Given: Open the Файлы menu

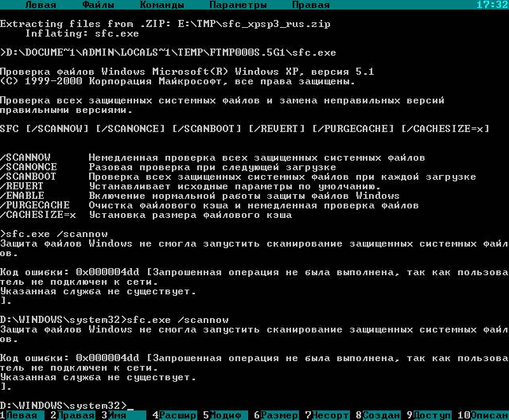Looking at the screenshot, I should coord(98,5).
